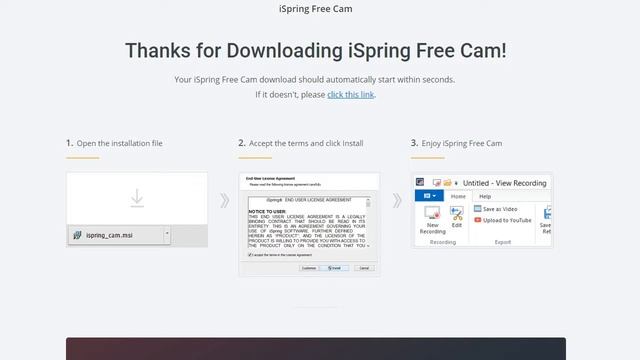Click the download arrow icon in step one image
Image resolution: width=640 pixels, height=360 pixels.
(x=137, y=198)
